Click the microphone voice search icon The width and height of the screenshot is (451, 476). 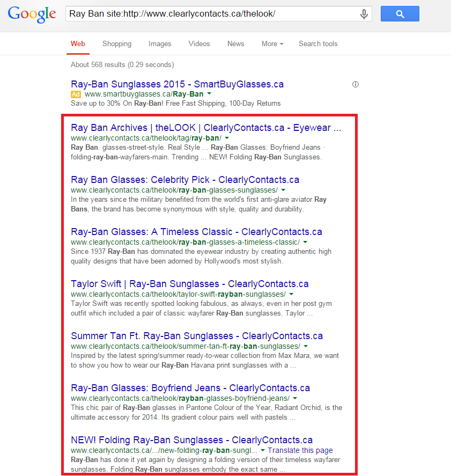[x=364, y=14]
